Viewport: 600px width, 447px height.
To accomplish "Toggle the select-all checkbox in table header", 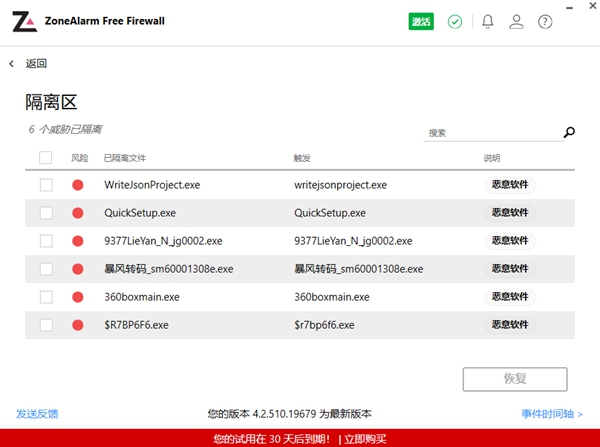I will [x=45, y=158].
